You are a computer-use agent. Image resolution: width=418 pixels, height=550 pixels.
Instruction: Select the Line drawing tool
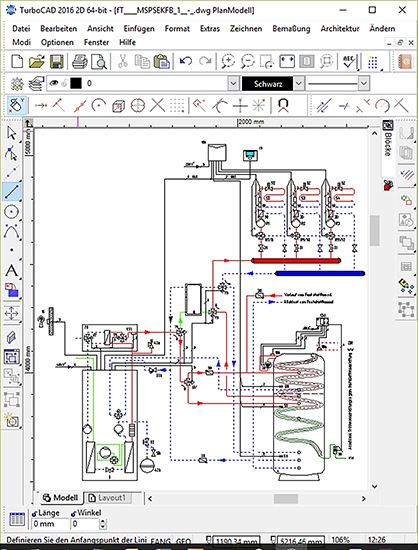(12, 192)
